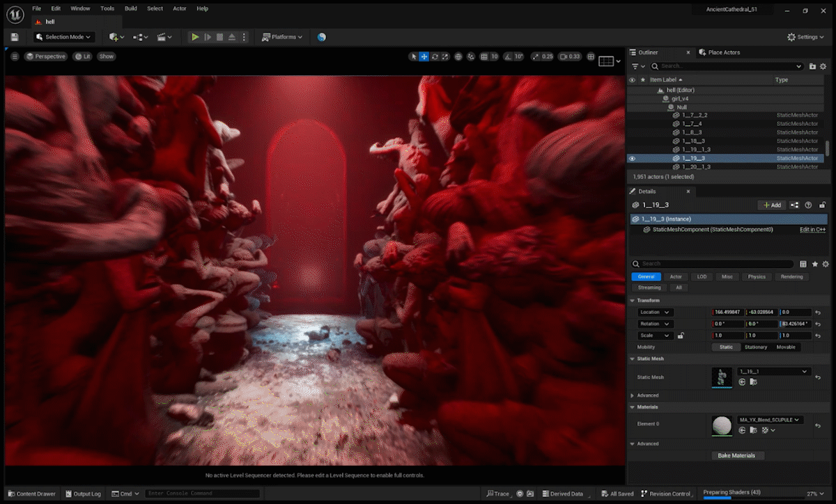Open the Window menu

[80, 8]
